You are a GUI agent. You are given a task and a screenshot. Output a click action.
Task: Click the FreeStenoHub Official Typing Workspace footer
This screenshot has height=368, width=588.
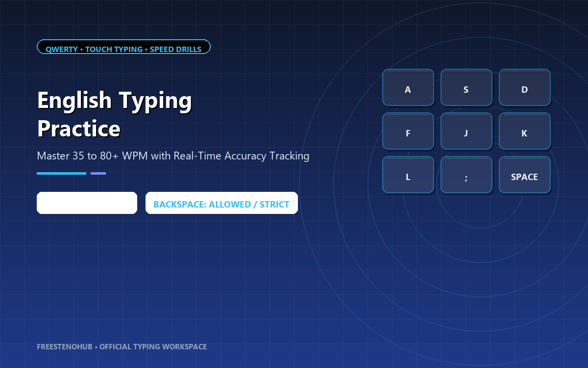(x=122, y=346)
